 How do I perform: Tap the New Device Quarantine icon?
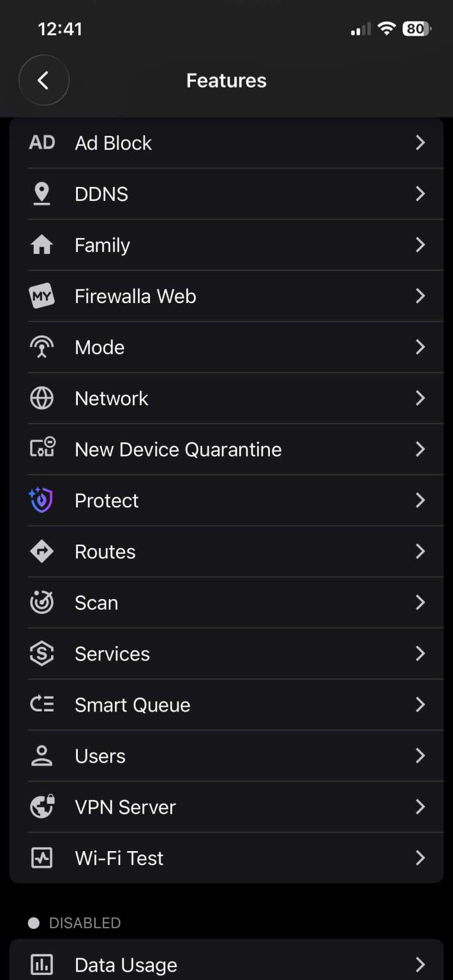tap(41, 449)
